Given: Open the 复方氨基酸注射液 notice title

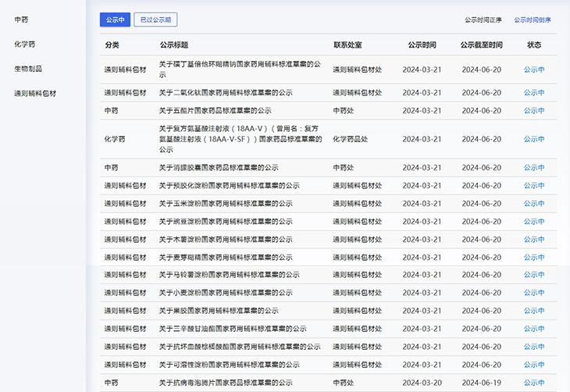Looking at the screenshot, I should [240, 139].
